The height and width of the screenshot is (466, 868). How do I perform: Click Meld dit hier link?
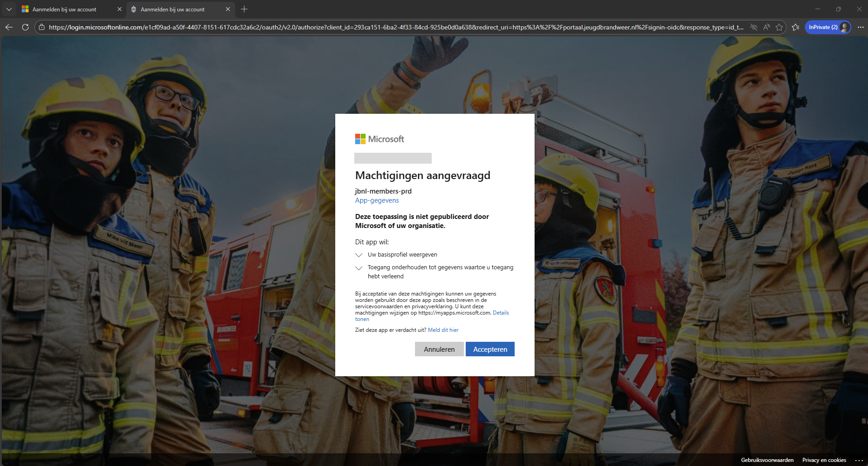443,330
